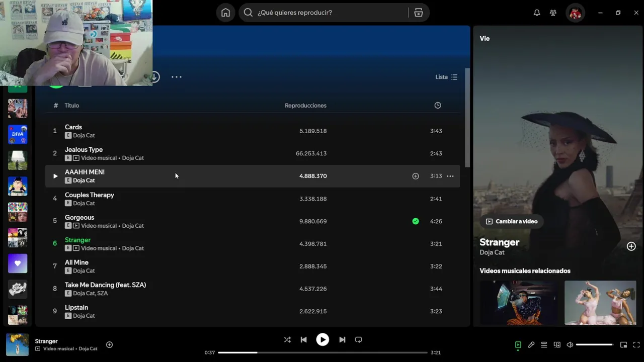644x362 pixels.
Task: Download the album with arrow icon
Action: point(154,77)
